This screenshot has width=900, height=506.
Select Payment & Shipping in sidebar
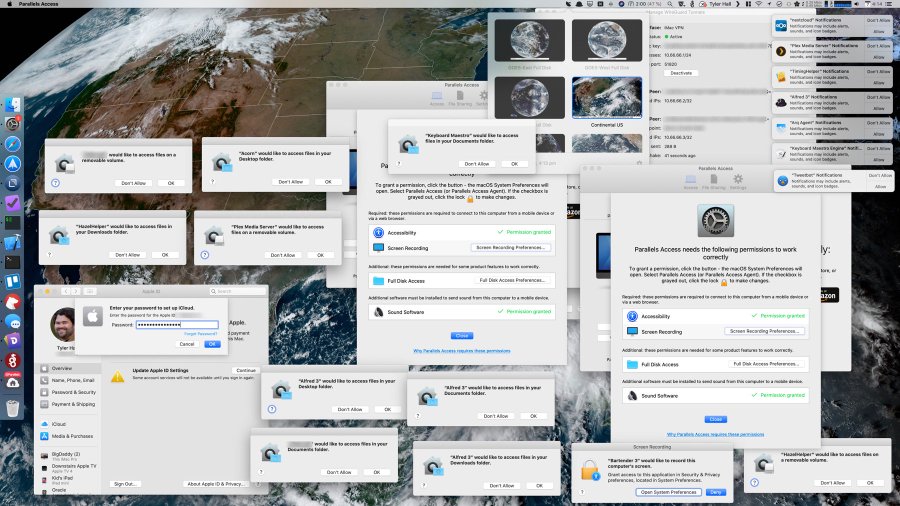tap(67, 404)
